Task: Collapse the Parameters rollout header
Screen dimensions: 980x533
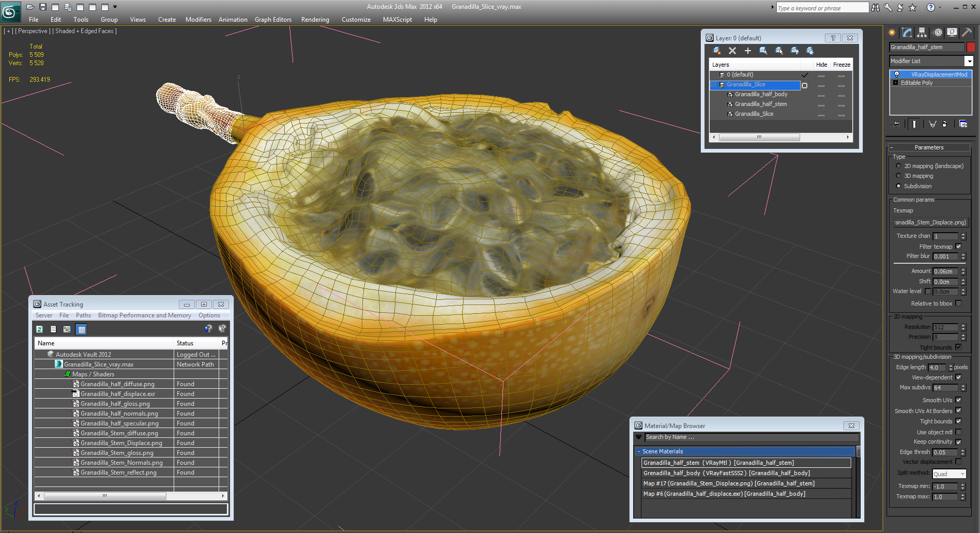Action: pyautogui.click(x=929, y=147)
